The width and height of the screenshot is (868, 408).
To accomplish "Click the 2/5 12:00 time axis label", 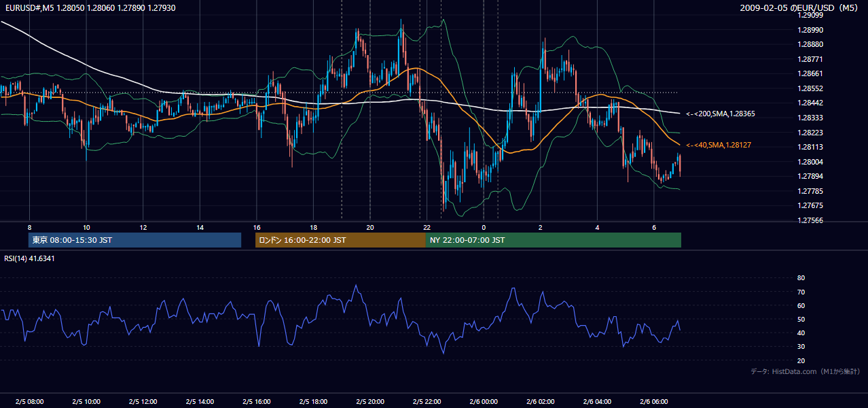I will (143, 402).
